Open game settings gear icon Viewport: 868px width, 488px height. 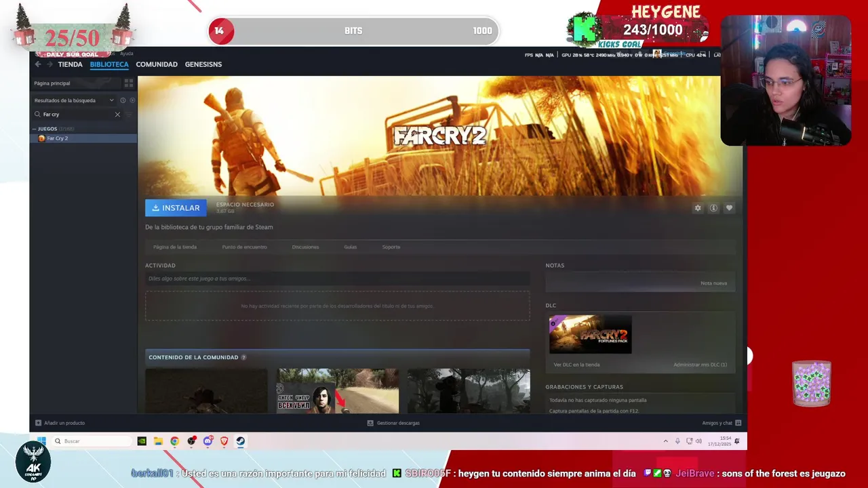698,208
